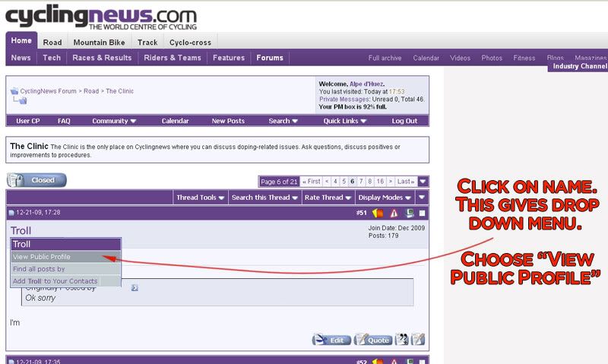Open Riders & Teams section
Screen dimensions: 608x364
pyautogui.click(x=173, y=57)
